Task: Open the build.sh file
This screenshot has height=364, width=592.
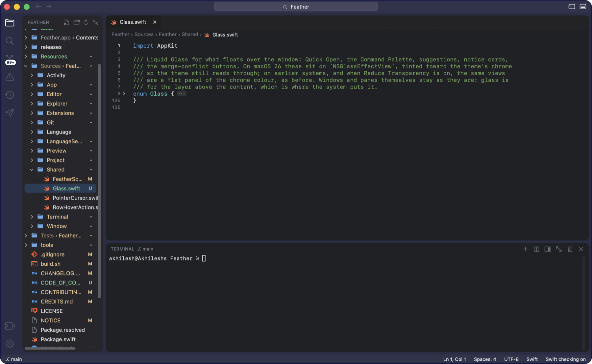Action: click(x=61, y=264)
